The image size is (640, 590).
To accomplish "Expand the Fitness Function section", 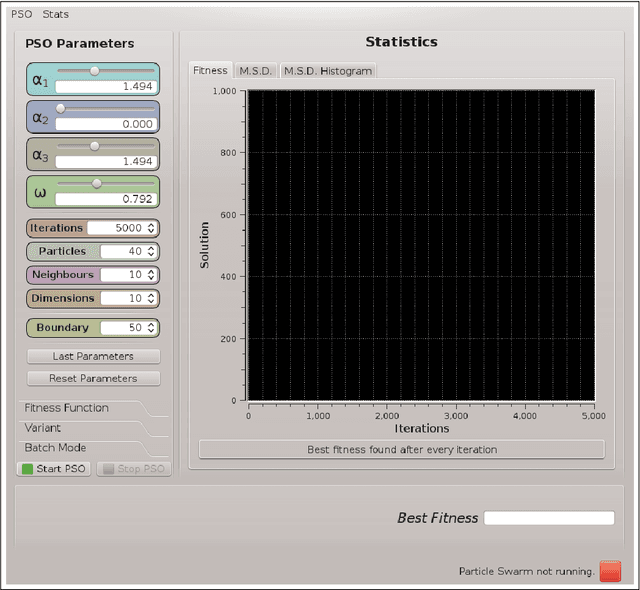I will click(x=67, y=408).
